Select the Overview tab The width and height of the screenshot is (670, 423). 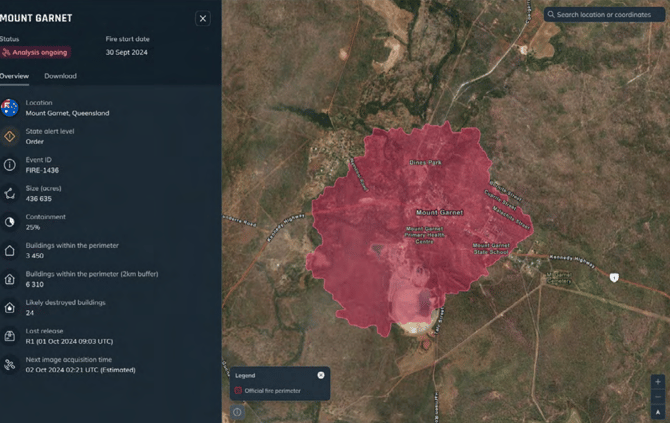(14, 76)
